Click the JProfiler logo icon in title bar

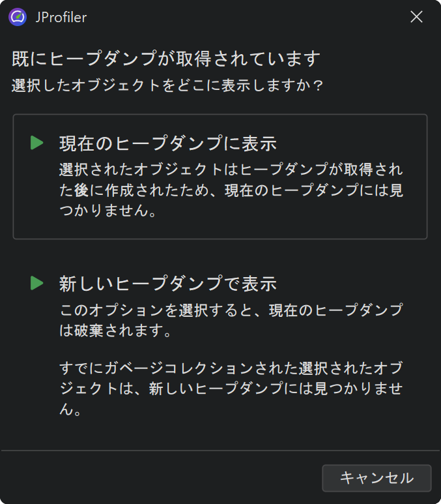(18, 17)
